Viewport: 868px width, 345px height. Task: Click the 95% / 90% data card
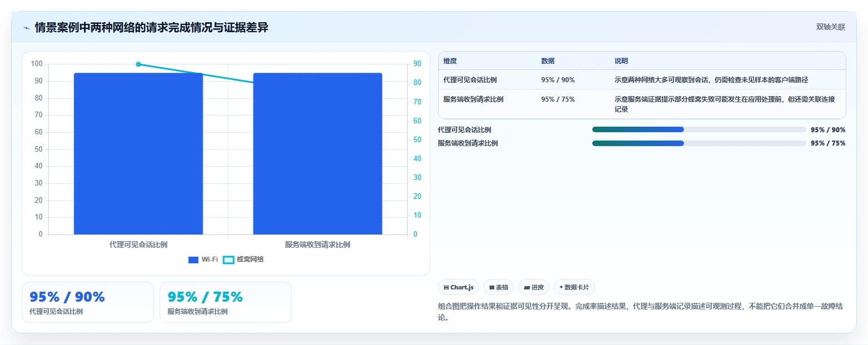[88, 302]
